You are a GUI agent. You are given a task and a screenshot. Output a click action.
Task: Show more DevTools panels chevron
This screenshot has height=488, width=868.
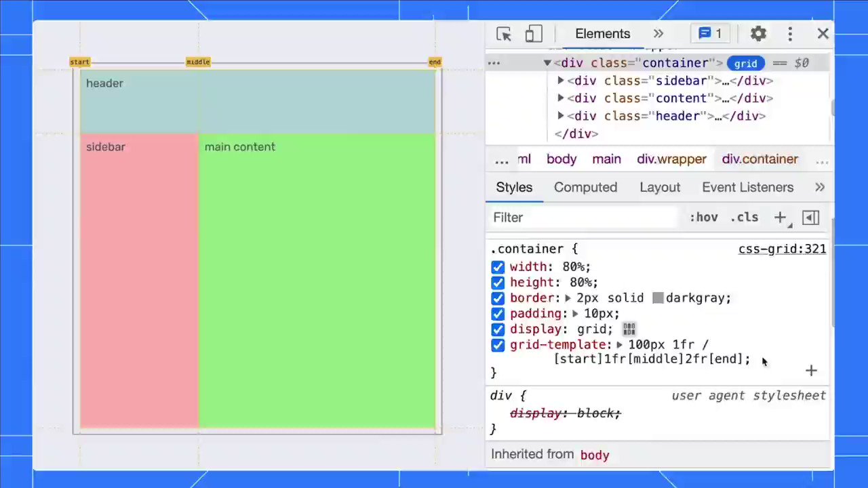(x=658, y=34)
